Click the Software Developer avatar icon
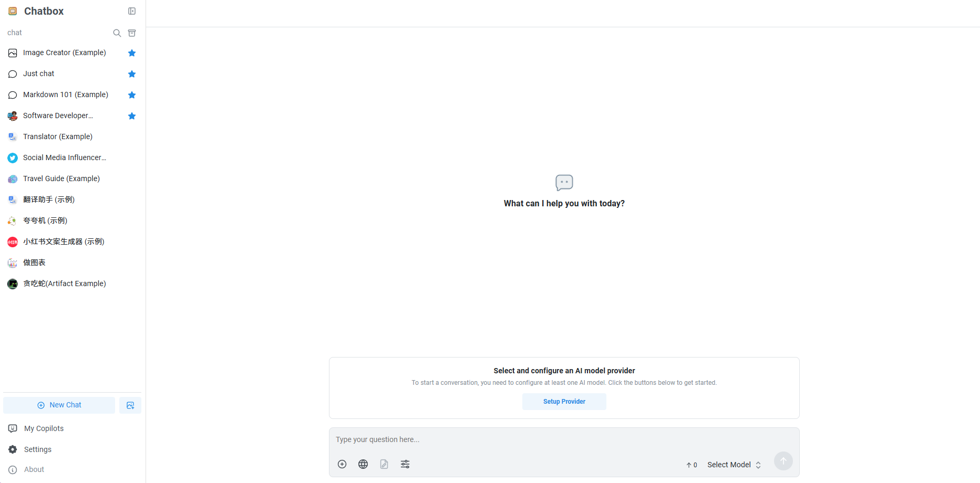 13,116
